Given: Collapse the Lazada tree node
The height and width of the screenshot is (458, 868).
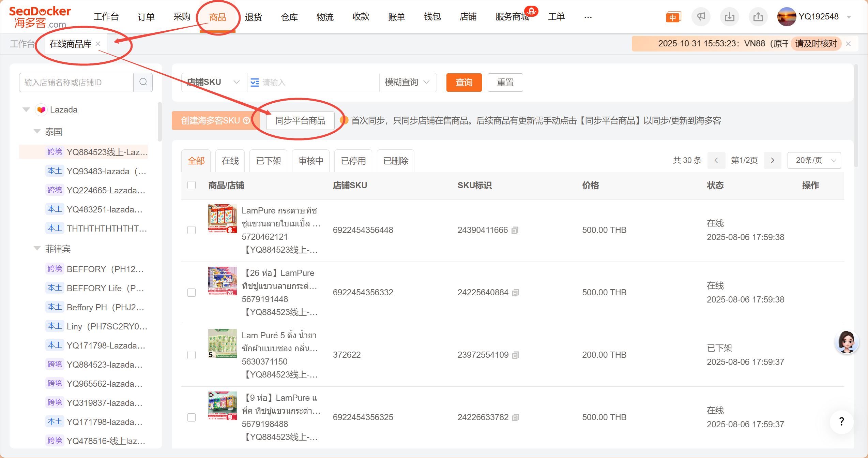Looking at the screenshot, I should 26,109.
